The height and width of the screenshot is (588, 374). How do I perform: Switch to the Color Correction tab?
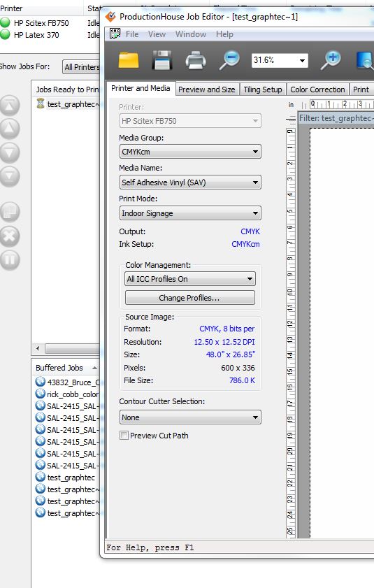click(x=317, y=89)
